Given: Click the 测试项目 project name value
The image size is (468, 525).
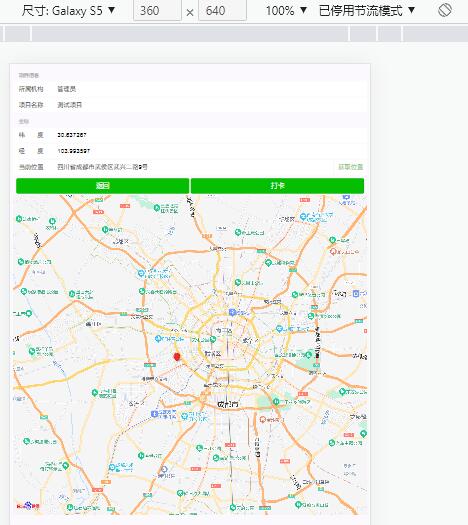Looking at the screenshot, I should point(70,105).
